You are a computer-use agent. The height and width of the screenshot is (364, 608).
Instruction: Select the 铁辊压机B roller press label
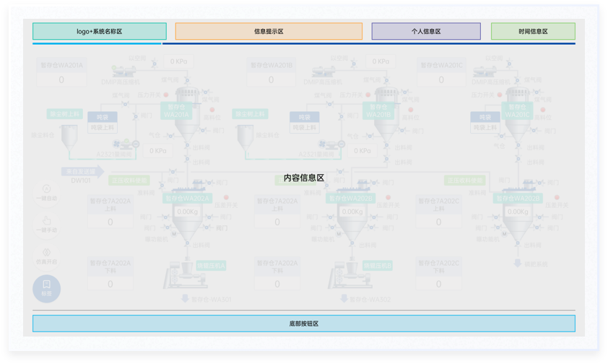377,266
